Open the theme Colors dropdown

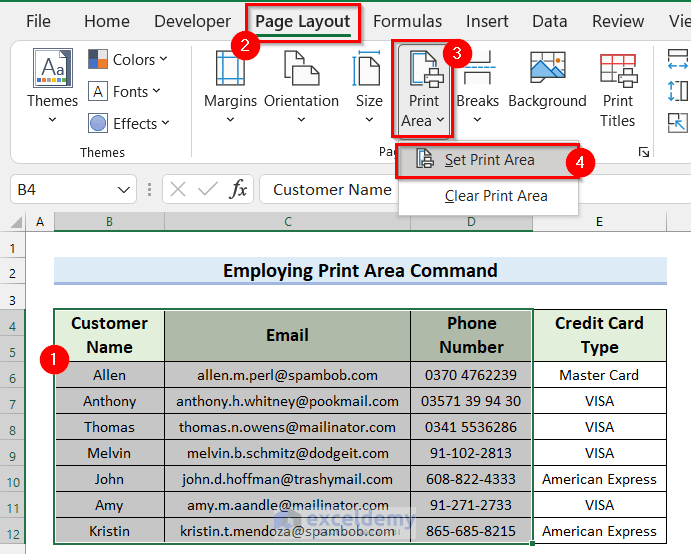(128, 59)
